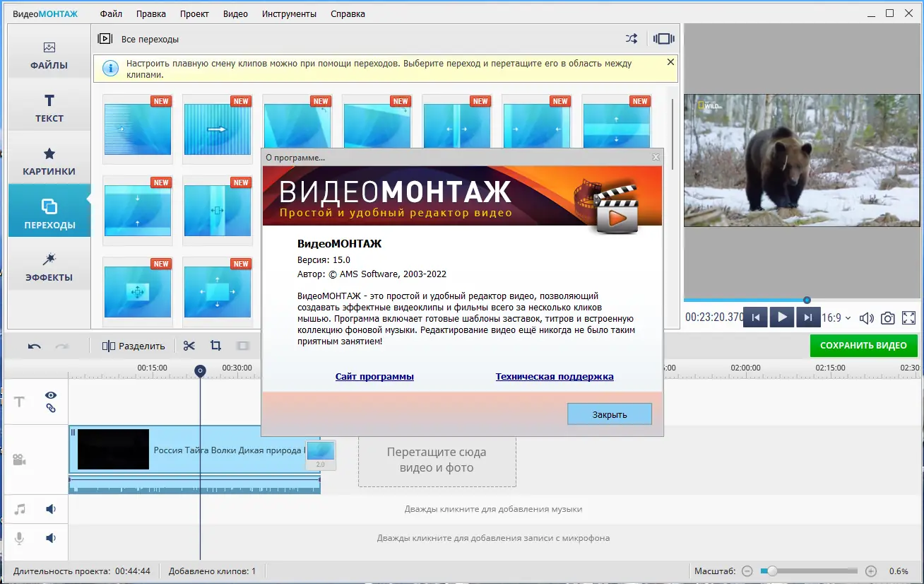Select the horizontal-lines wipe transition thumbnail

click(138, 129)
